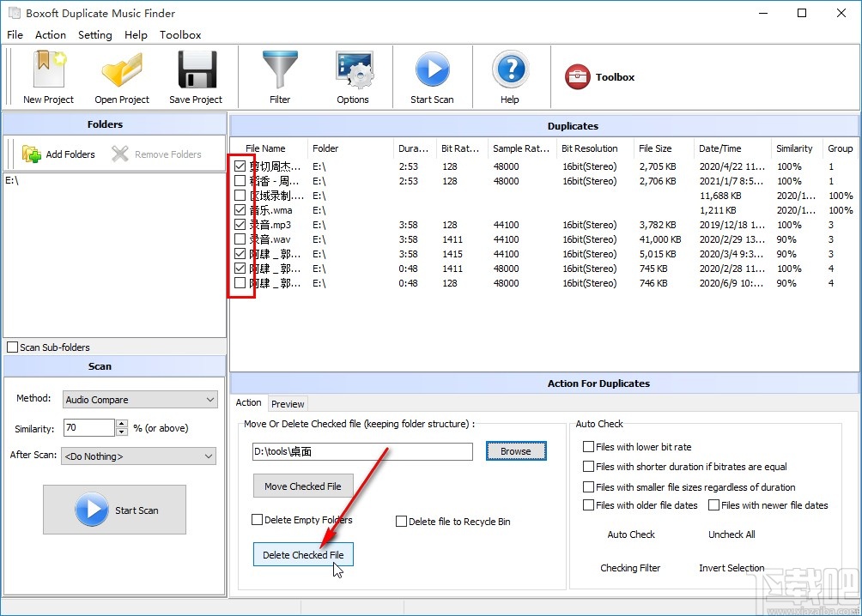
Task: Open the Setting menu
Action: pos(95,34)
